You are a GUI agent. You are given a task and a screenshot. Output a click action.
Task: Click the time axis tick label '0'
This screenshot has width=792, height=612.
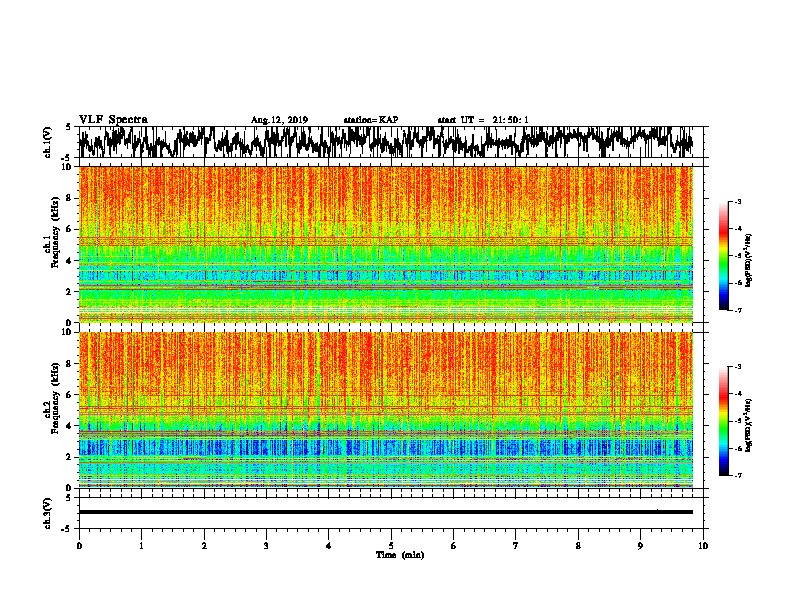[79, 545]
